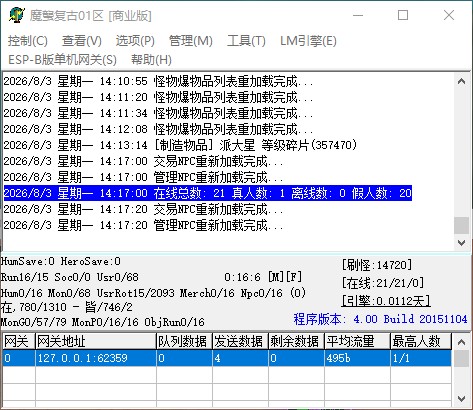Image resolution: width=473 pixels, height=410 pixels.
Task: Open the 控制(C) menu
Action: (x=28, y=41)
